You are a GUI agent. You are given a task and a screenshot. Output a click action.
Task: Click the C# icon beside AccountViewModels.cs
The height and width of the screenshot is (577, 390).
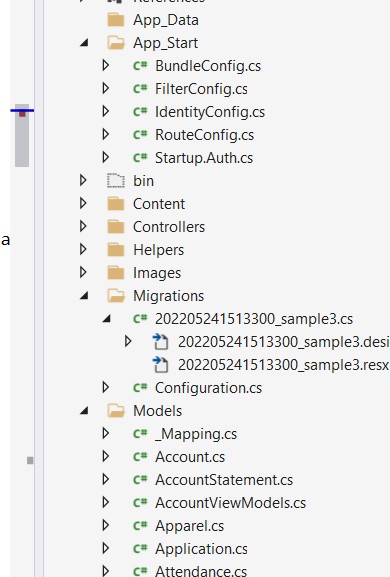coord(140,503)
